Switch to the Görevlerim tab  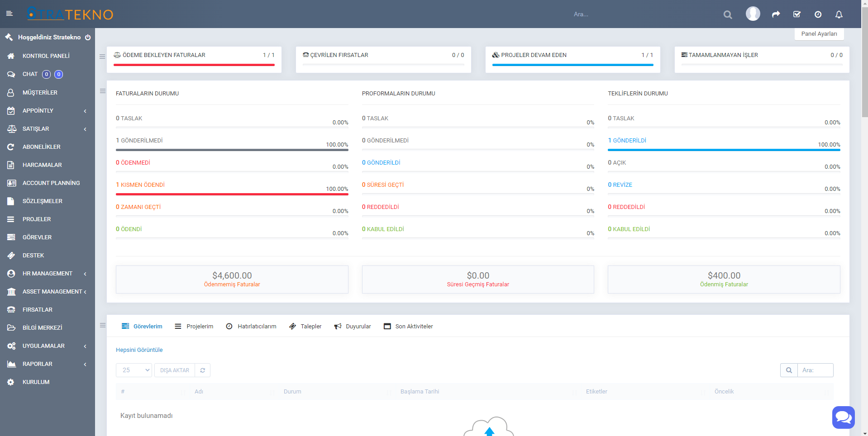click(142, 327)
